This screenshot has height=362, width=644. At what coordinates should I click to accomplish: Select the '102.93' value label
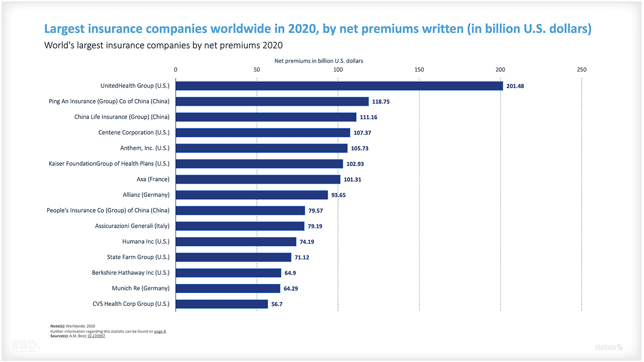(x=355, y=164)
